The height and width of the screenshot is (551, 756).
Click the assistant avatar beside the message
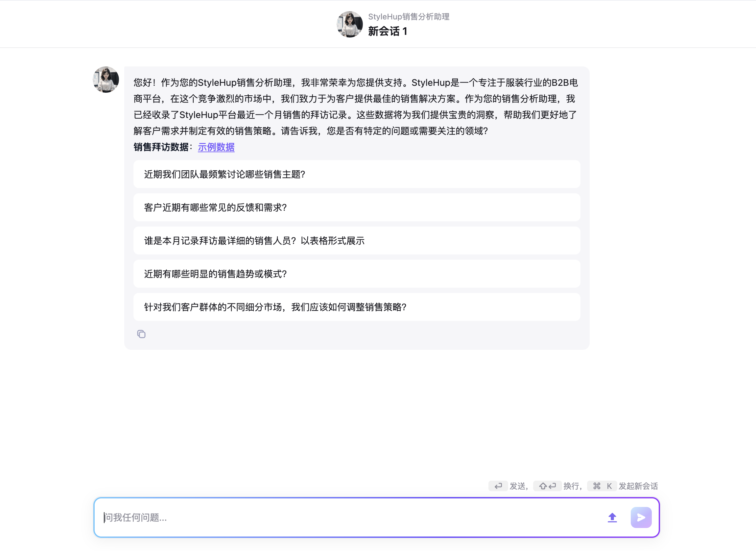coord(106,79)
